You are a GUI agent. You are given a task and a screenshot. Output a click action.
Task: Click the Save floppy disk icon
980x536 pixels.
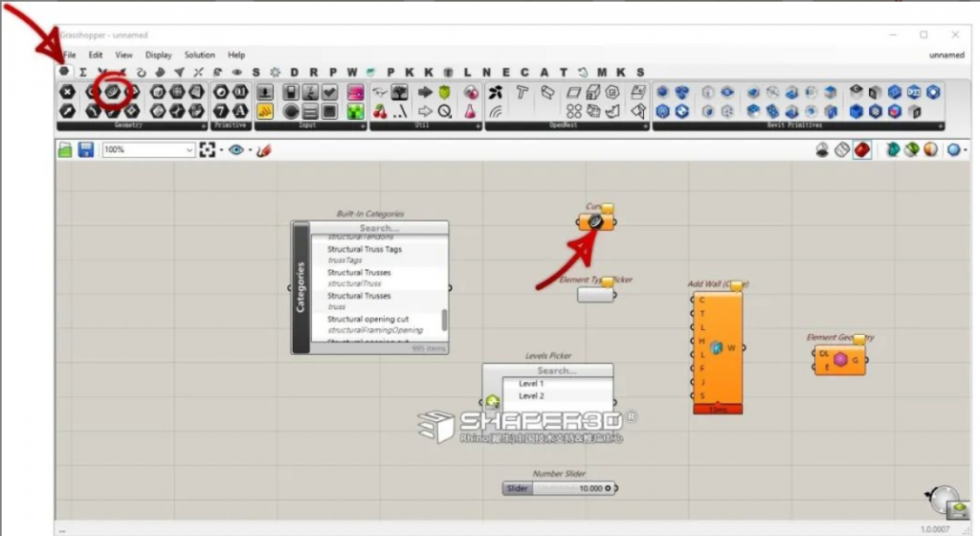[x=85, y=150]
